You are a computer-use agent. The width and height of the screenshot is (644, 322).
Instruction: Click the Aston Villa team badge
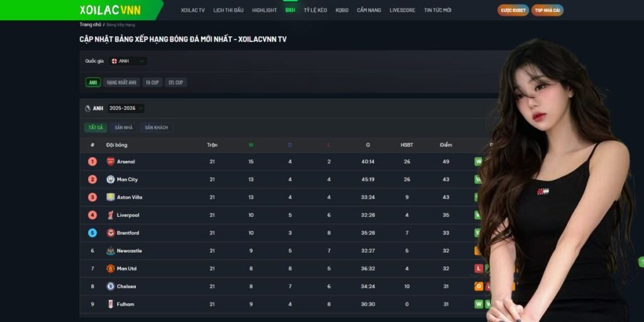coord(111,197)
